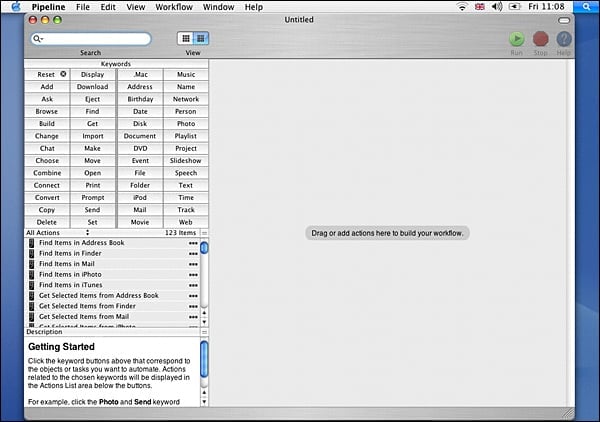Open the Spotlight search icon in the menu bar
This screenshot has width=600, height=422.
586,7
